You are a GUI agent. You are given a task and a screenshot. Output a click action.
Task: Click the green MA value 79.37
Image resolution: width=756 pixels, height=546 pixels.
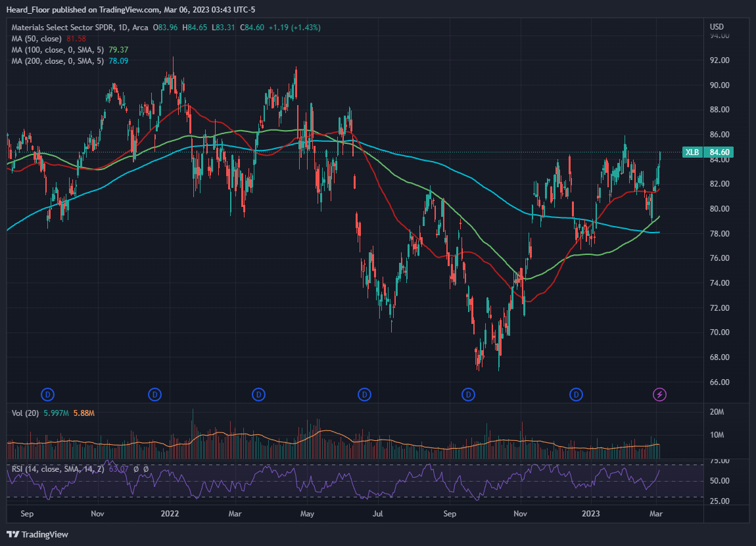(118, 50)
